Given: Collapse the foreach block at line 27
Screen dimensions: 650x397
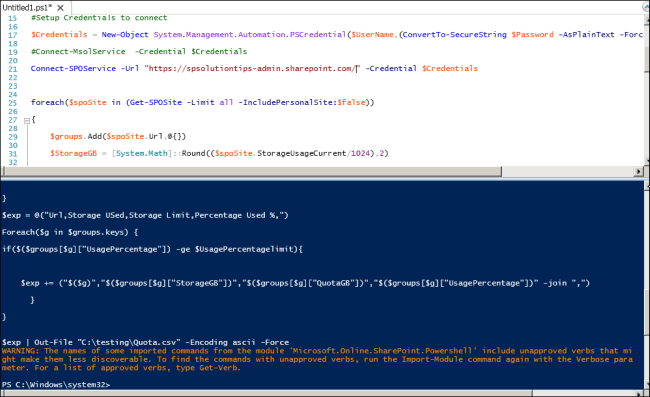Looking at the screenshot, I should coord(27,121).
